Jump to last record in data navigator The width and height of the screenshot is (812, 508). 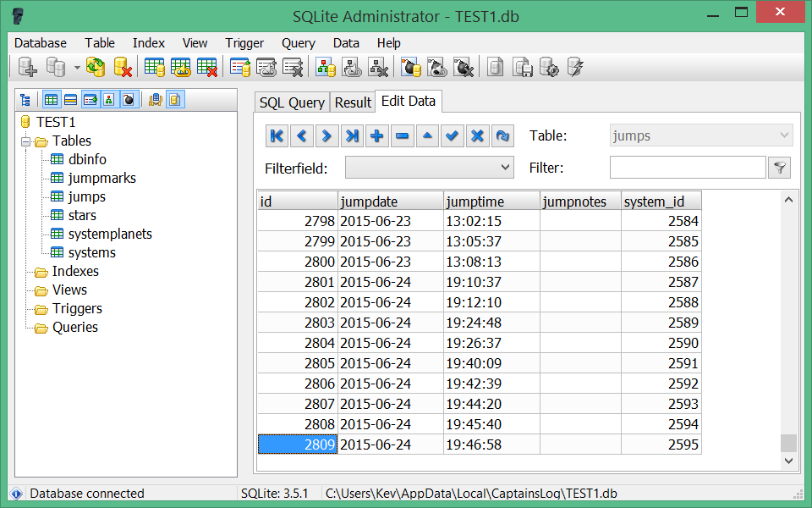click(x=352, y=135)
